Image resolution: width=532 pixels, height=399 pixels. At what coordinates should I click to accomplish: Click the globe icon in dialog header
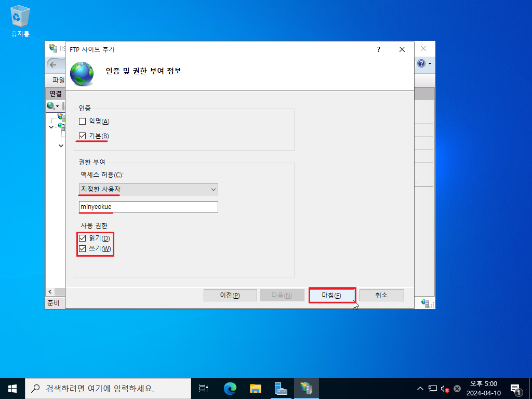click(x=82, y=74)
